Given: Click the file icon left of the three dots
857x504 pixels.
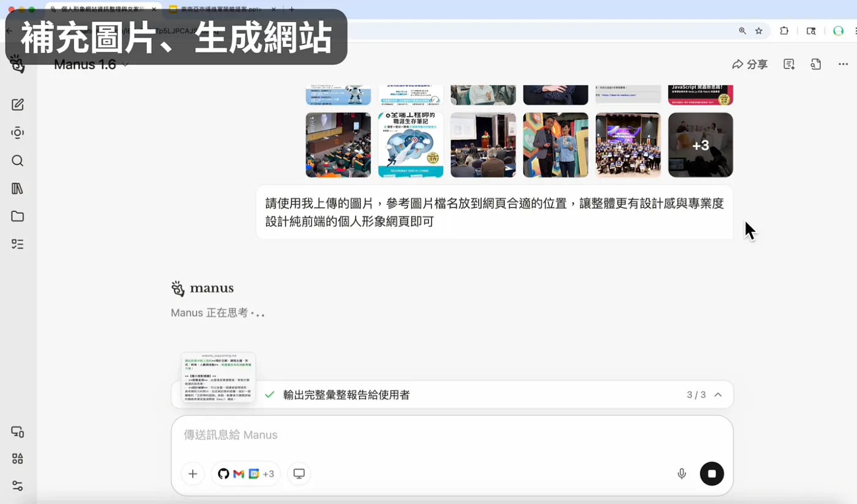Looking at the screenshot, I should (x=816, y=64).
